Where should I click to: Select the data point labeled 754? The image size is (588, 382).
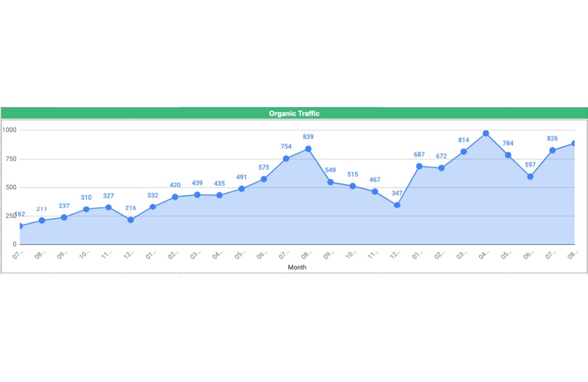click(286, 158)
